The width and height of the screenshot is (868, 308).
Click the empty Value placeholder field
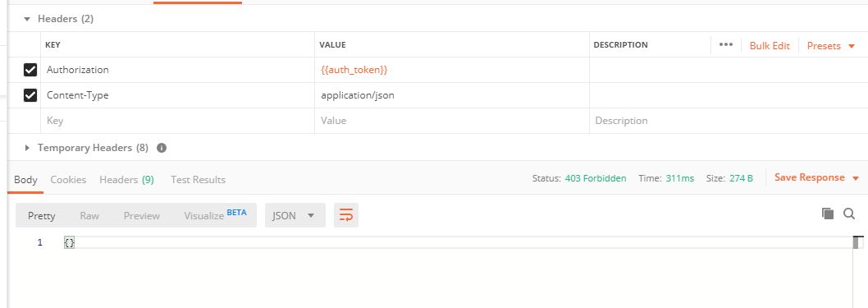[452, 121]
